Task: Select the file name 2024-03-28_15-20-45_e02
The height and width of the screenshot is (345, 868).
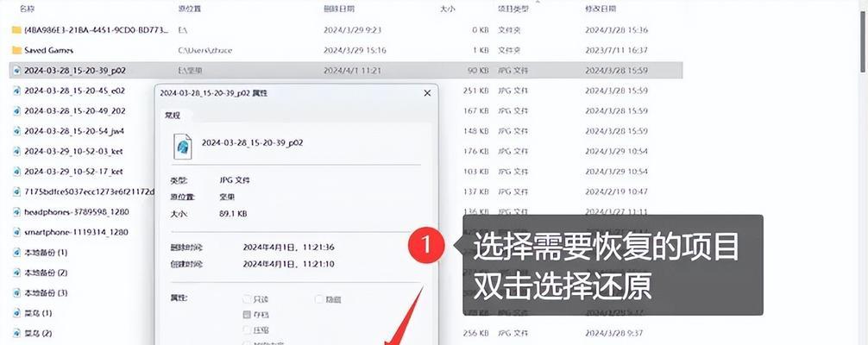Action: click(x=75, y=91)
